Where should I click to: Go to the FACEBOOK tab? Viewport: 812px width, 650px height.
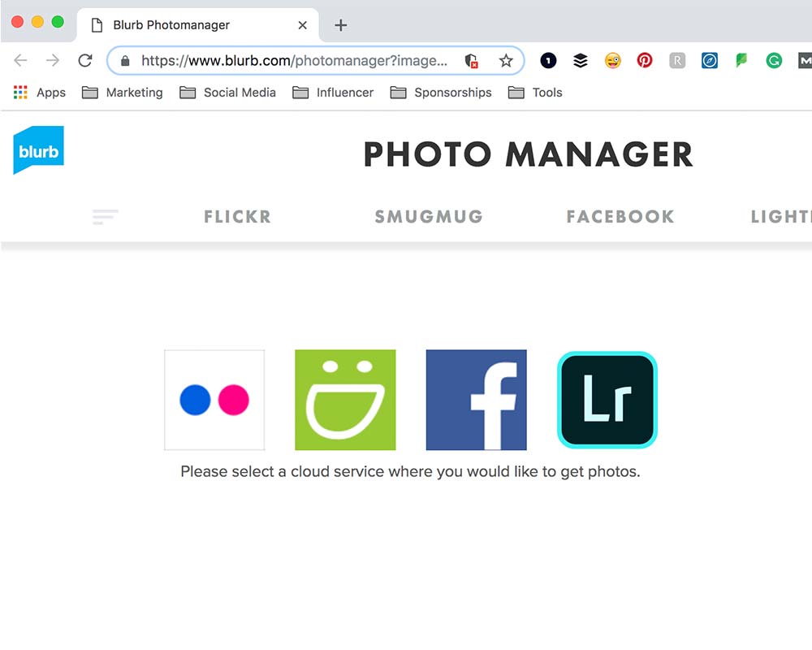(620, 217)
